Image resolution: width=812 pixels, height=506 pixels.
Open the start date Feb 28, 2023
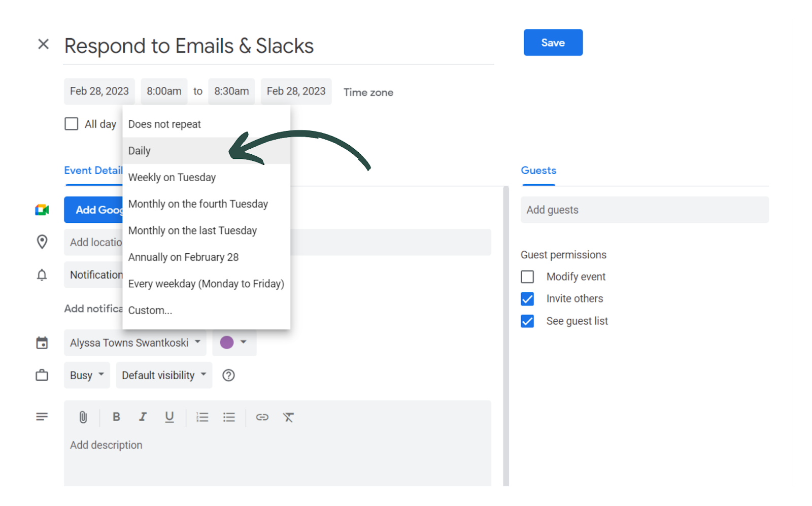pyautogui.click(x=99, y=91)
